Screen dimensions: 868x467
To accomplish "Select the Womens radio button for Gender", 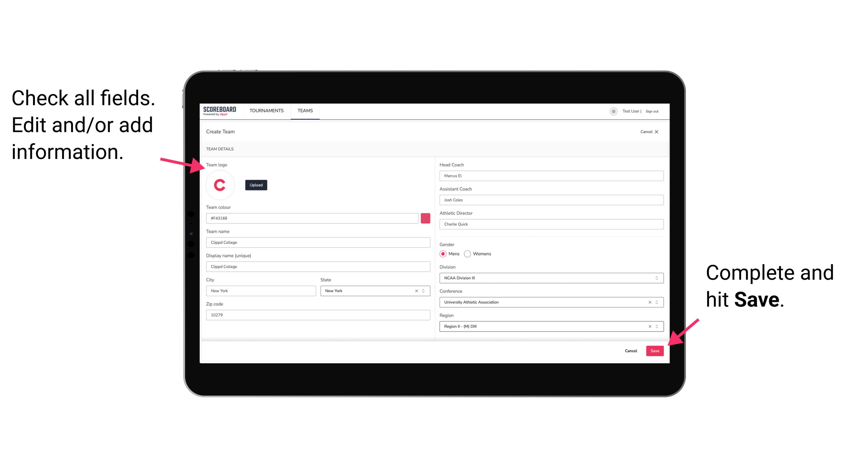I will coord(471,254).
